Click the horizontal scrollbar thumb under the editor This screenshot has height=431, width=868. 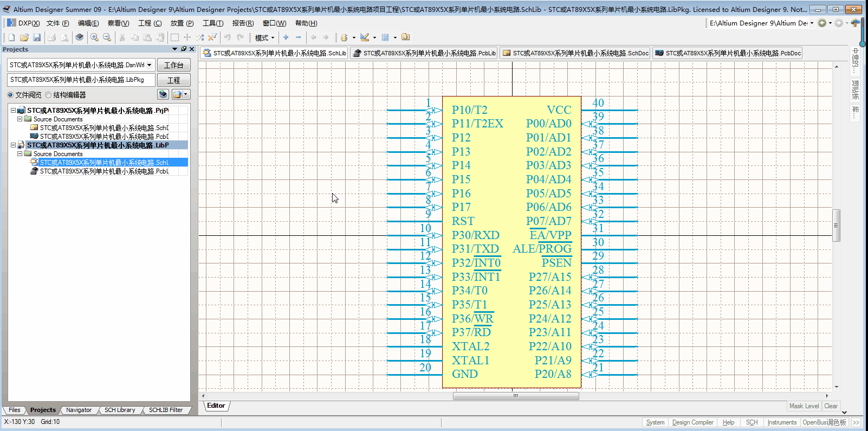(x=516, y=396)
